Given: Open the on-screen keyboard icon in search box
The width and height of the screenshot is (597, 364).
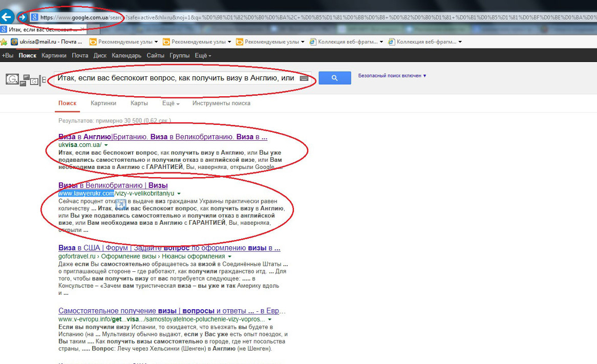Looking at the screenshot, I should (304, 78).
